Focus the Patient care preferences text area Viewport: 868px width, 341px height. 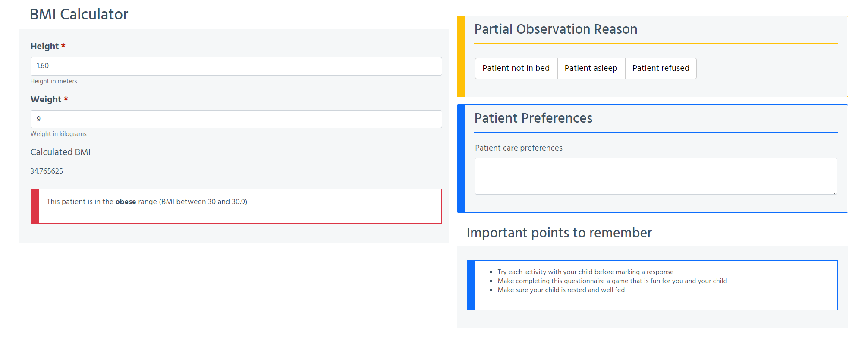click(656, 176)
